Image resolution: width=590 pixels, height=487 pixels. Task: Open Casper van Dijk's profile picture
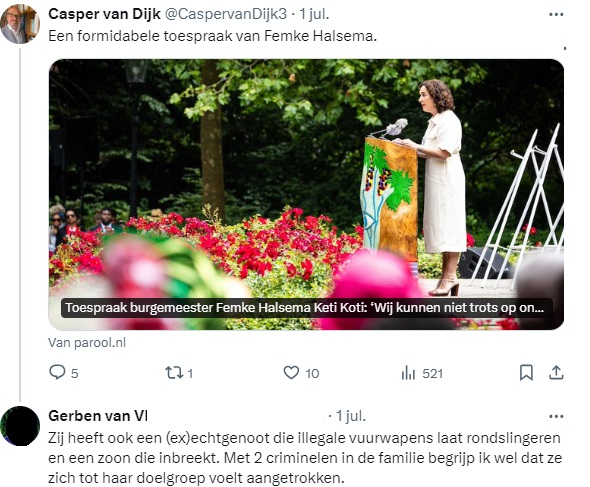coord(20,24)
